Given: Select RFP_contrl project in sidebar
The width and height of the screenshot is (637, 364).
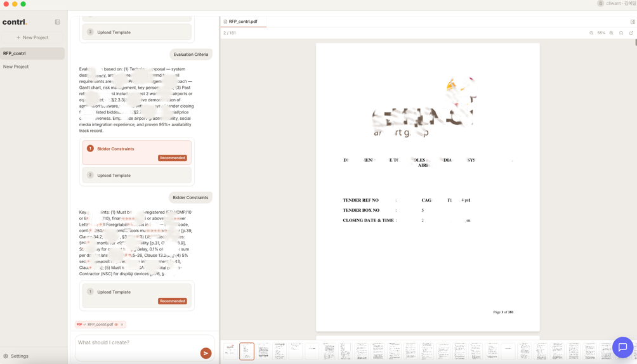Looking at the screenshot, I should [32, 53].
